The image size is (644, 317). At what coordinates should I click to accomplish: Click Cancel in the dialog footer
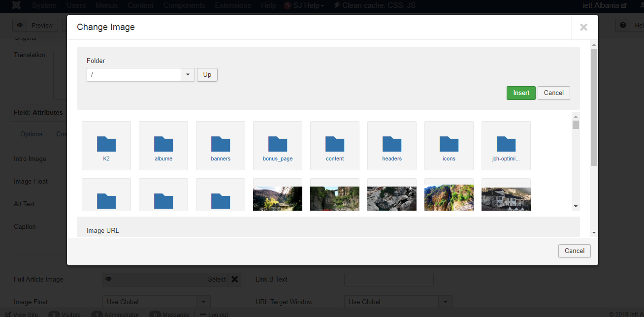click(x=575, y=251)
